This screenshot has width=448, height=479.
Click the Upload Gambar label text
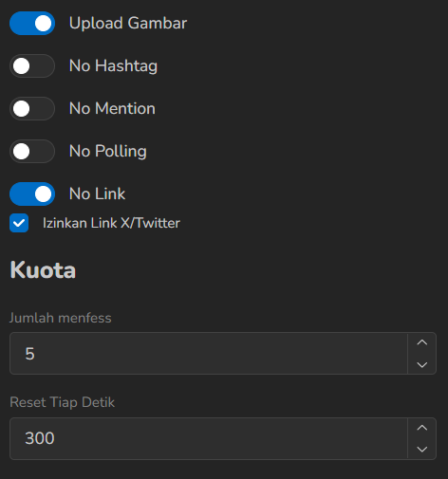(128, 24)
